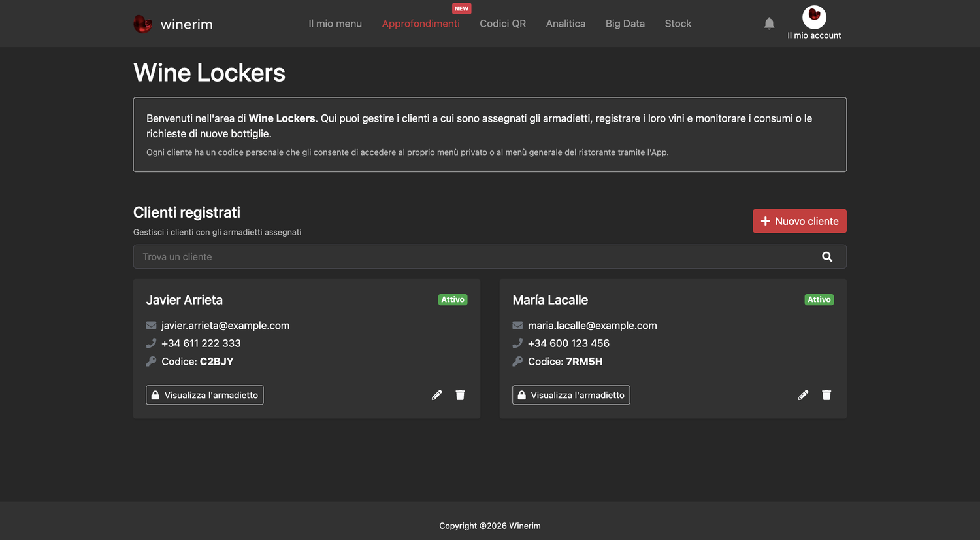Click key icon next to Codice C2BJY
The image size is (980, 540).
click(x=151, y=362)
